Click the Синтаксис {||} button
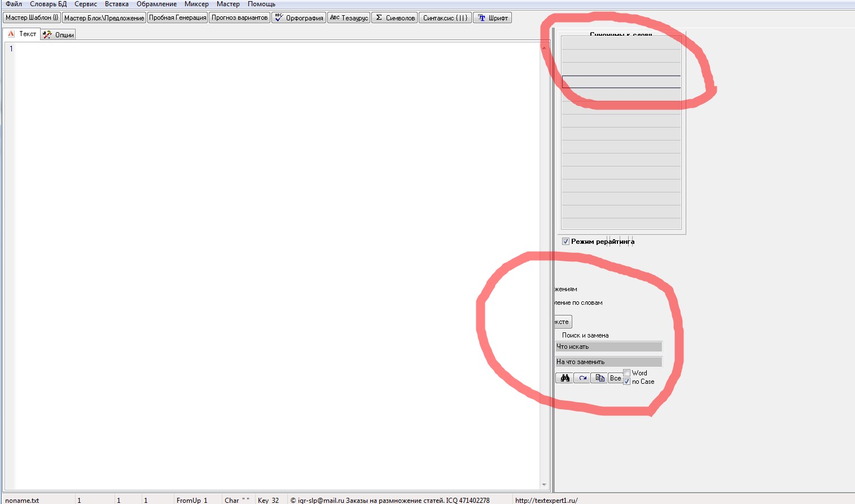 point(445,18)
